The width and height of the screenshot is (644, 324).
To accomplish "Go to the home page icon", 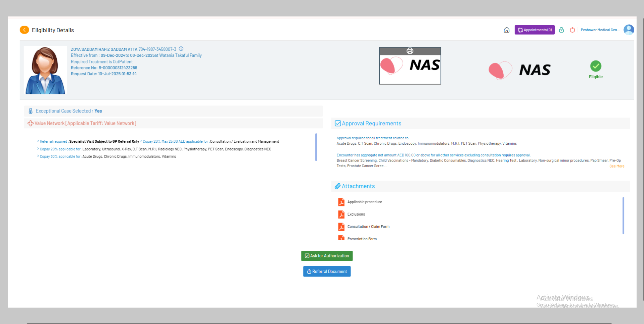I will pyautogui.click(x=507, y=30).
